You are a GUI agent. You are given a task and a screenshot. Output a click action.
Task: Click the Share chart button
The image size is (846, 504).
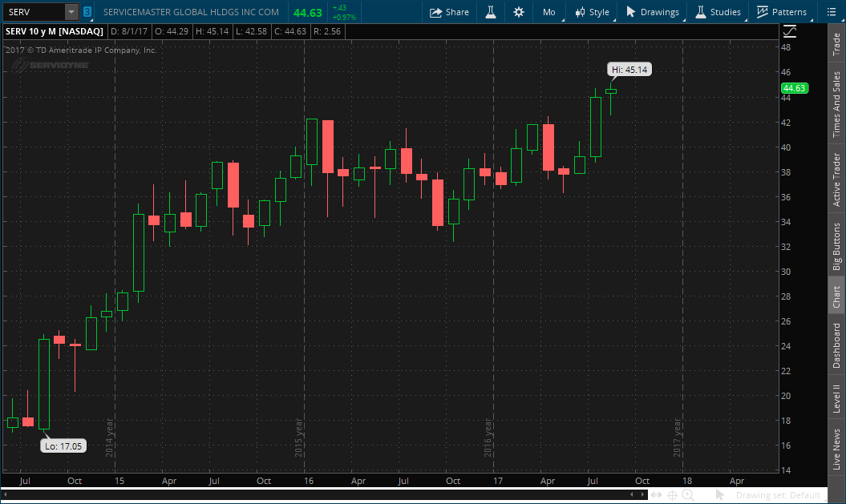click(x=449, y=12)
